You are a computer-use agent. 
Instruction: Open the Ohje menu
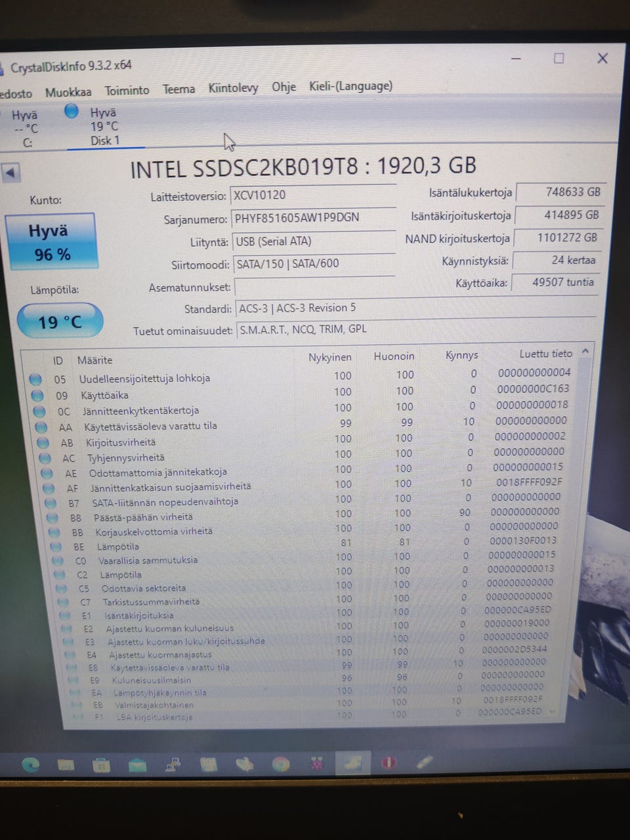tap(283, 87)
